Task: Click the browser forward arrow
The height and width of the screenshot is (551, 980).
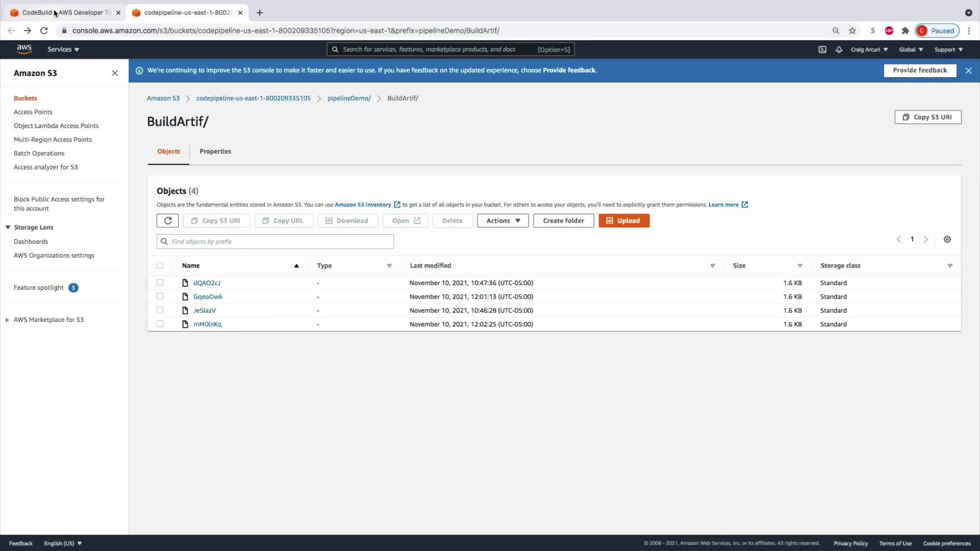Action: coord(27,31)
